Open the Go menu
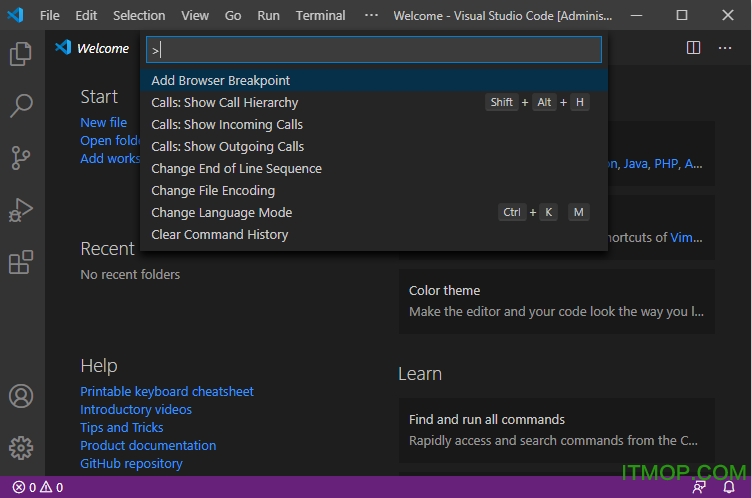Screen dimensions: 752x498 pyautogui.click(x=233, y=15)
